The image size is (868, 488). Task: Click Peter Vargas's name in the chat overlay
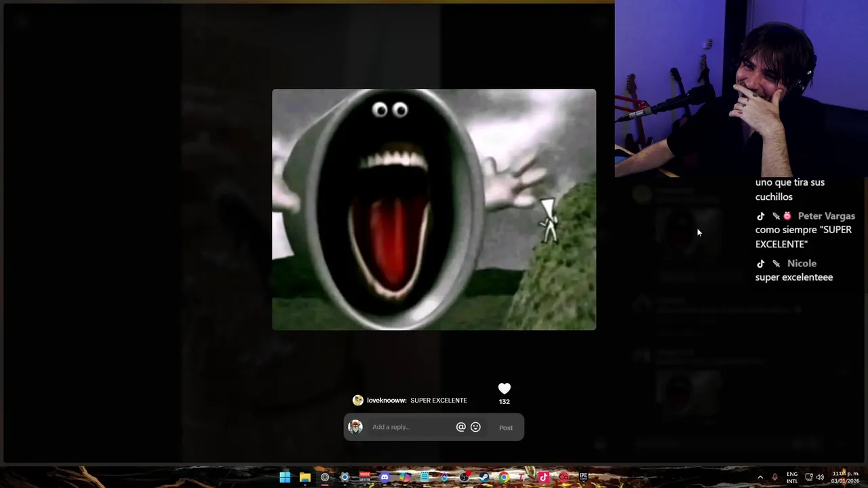(826, 216)
